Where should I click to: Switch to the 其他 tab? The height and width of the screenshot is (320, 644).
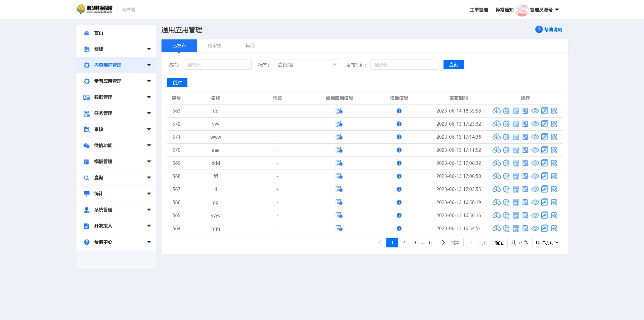(x=250, y=45)
